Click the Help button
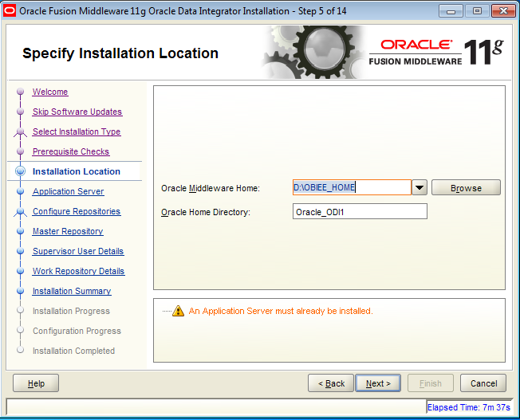Viewport: 520px width, 420px height. [36, 383]
